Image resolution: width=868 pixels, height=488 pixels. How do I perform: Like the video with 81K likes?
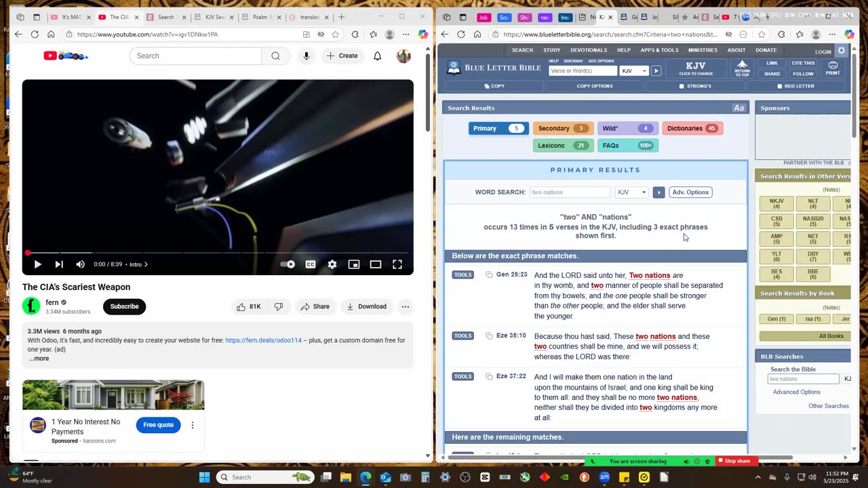coord(249,306)
